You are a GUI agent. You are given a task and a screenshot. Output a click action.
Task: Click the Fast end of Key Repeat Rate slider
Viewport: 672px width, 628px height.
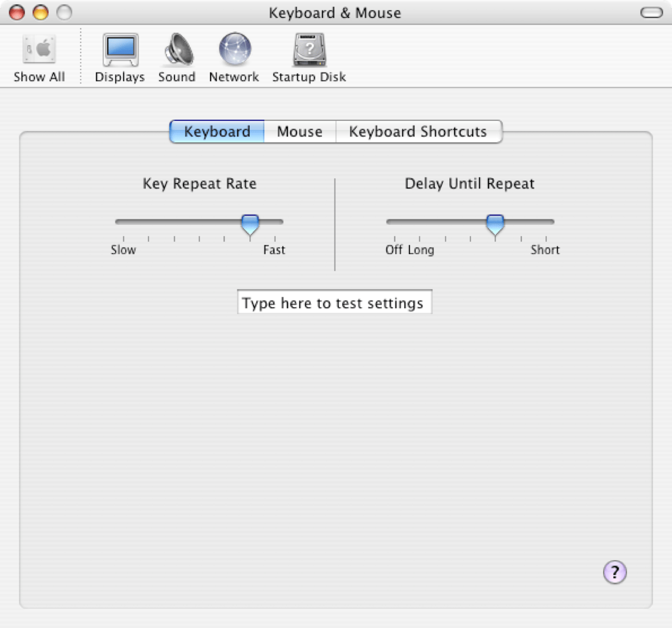[x=274, y=250]
